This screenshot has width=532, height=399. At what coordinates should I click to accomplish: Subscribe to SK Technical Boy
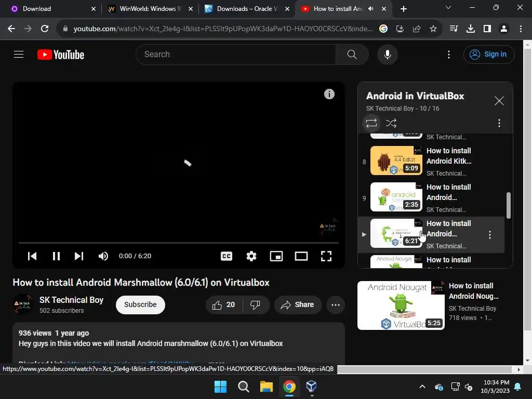coord(140,304)
